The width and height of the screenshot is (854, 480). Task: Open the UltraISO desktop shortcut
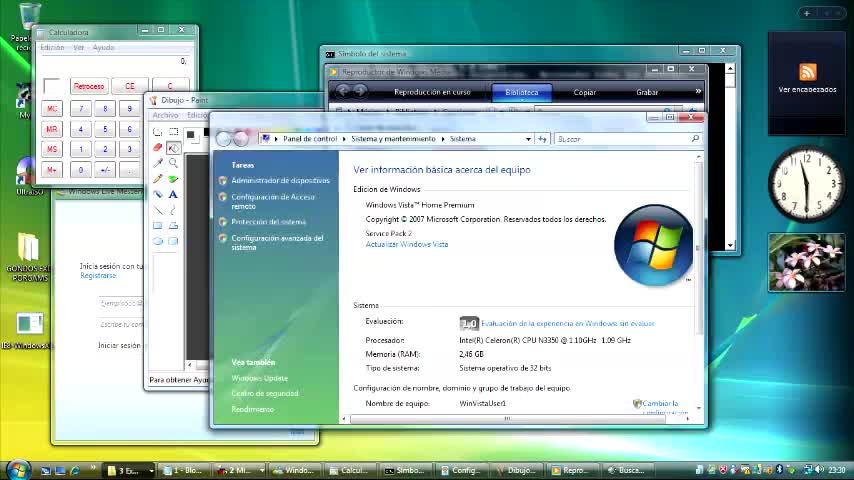[x=26, y=177]
